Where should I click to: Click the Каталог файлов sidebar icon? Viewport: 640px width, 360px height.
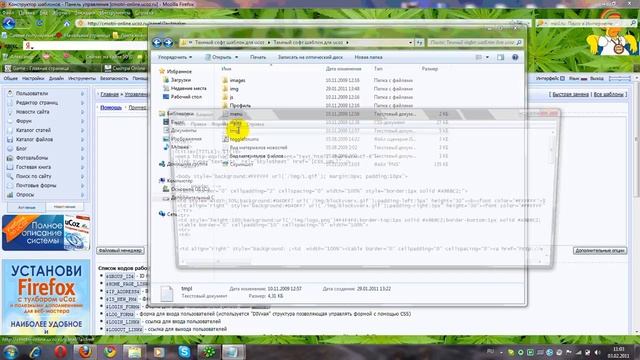10,140
